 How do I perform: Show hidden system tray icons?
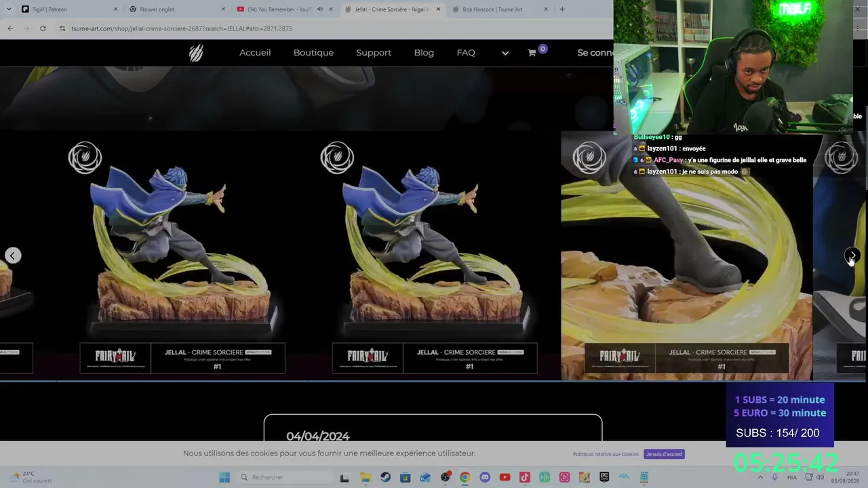click(x=759, y=477)
